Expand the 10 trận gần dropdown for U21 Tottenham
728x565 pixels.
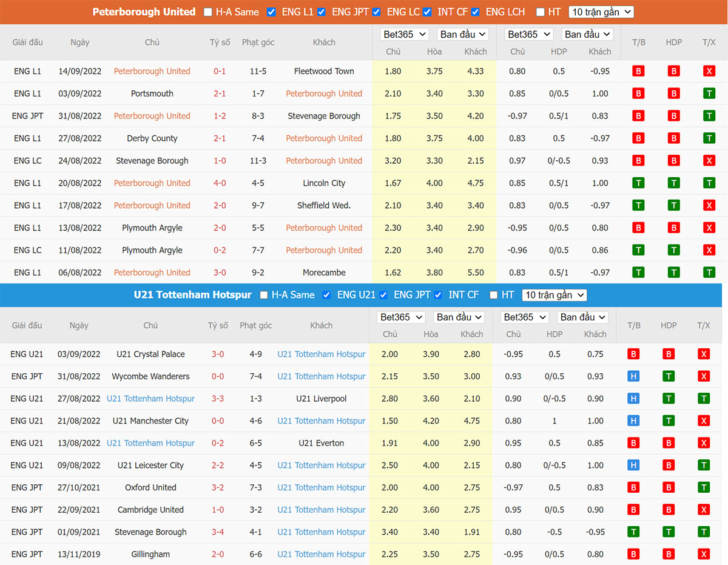coord(554,295)
